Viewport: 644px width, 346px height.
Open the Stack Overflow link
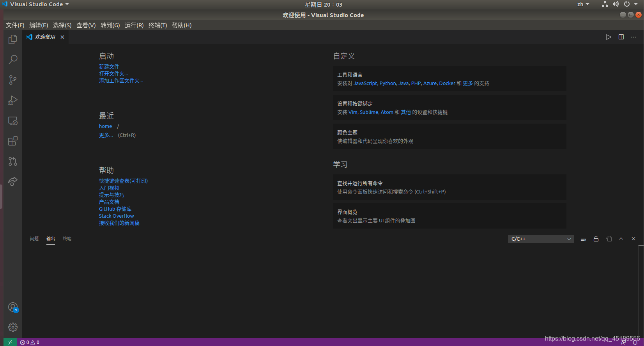coord(117,216)
